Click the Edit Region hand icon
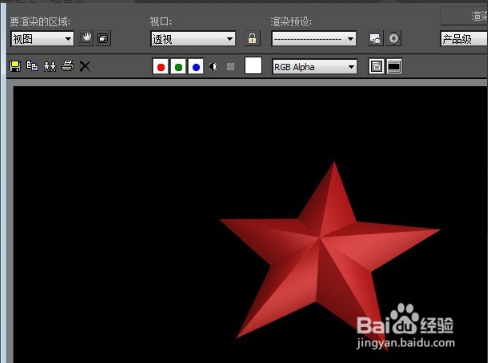This screenshot has width=488, height=363. 86,38
